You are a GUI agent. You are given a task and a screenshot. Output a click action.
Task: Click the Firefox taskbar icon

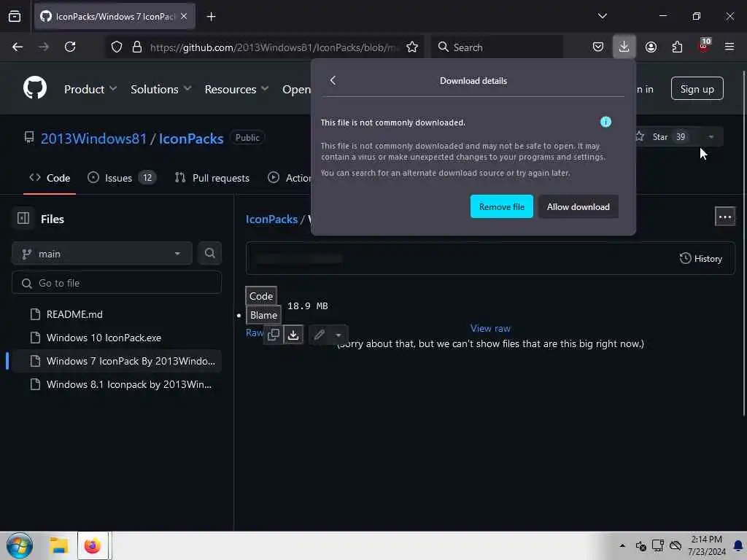93,545
